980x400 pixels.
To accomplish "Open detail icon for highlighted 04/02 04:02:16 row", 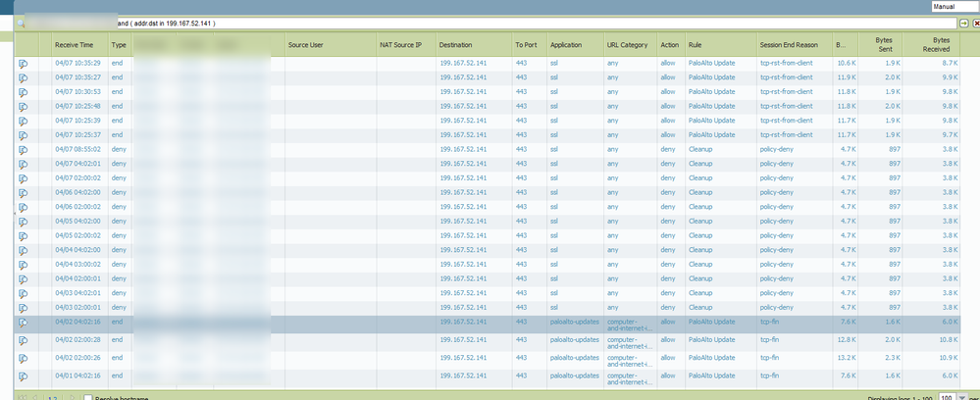I will 23,322.
